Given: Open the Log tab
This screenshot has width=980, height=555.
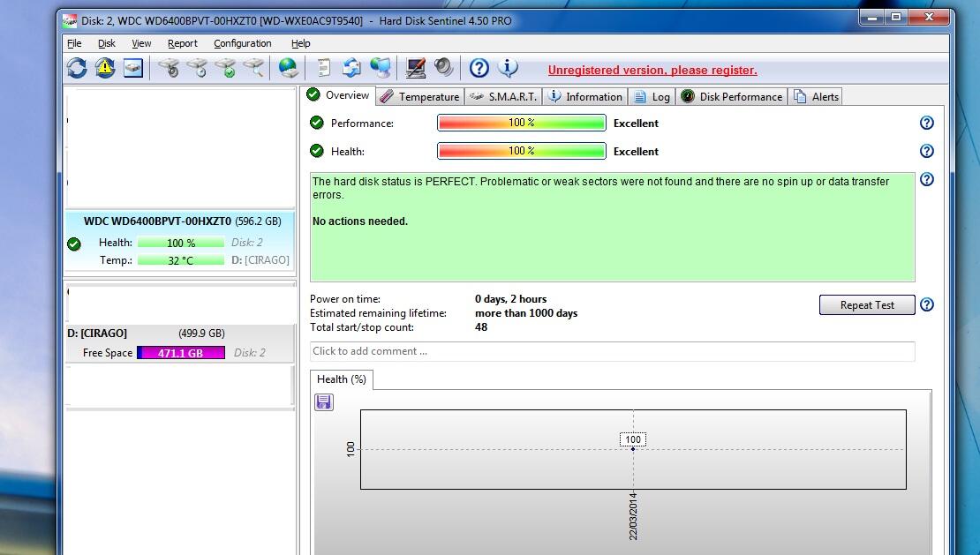Looking at the screenshot, I should 652,97.
